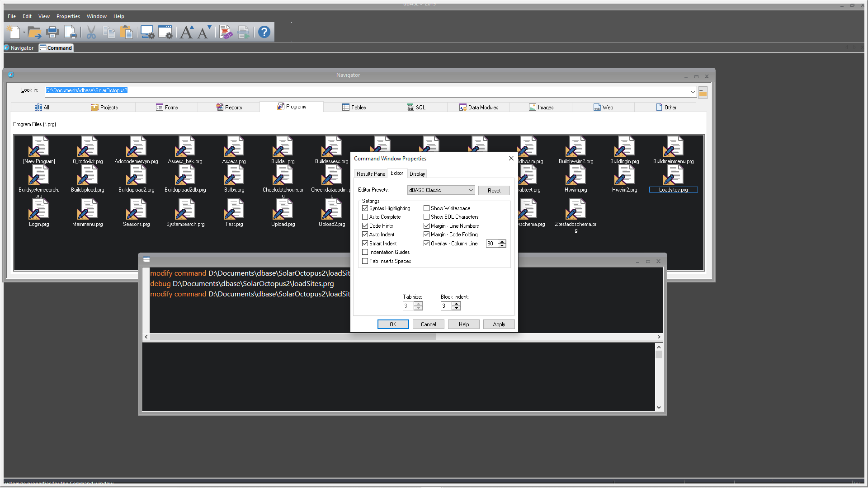Open the Editor Presets dropdown
The width and height of the screenshot is (868, 488).
tap(471, 190)
